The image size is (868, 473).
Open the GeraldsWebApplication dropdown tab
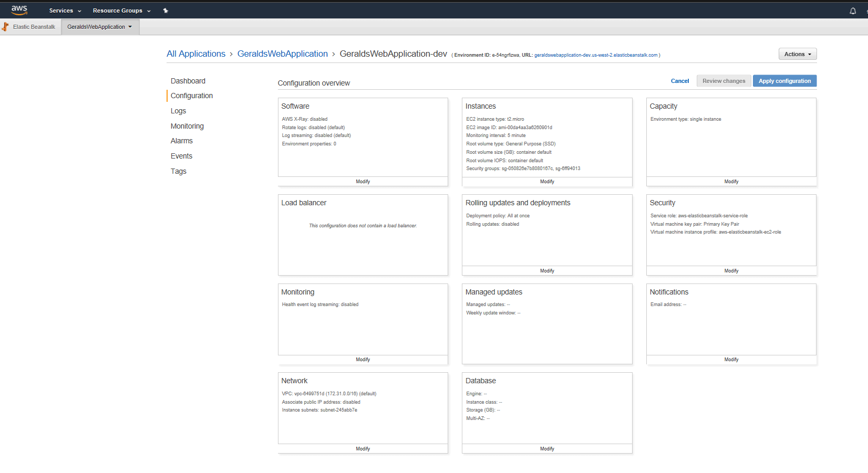coord(100,27)
